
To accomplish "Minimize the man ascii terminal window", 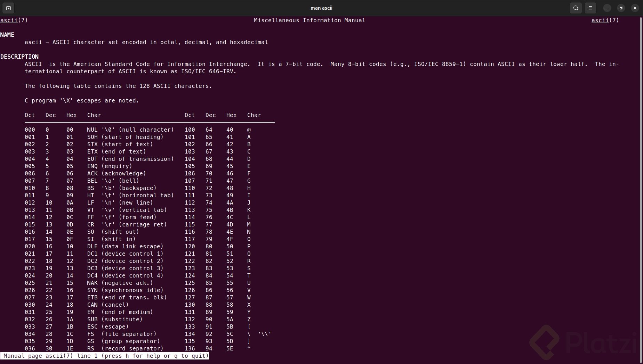I will click(607, 8).
